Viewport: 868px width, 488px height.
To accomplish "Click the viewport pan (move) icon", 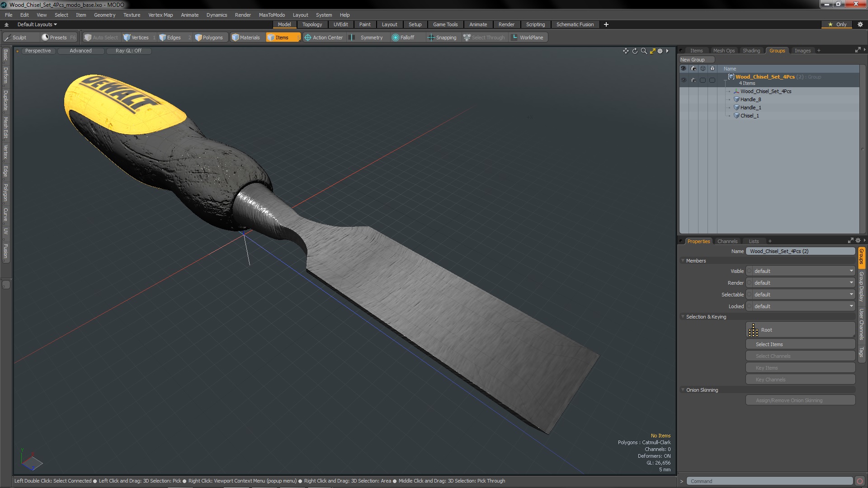I will click(626, 51).
